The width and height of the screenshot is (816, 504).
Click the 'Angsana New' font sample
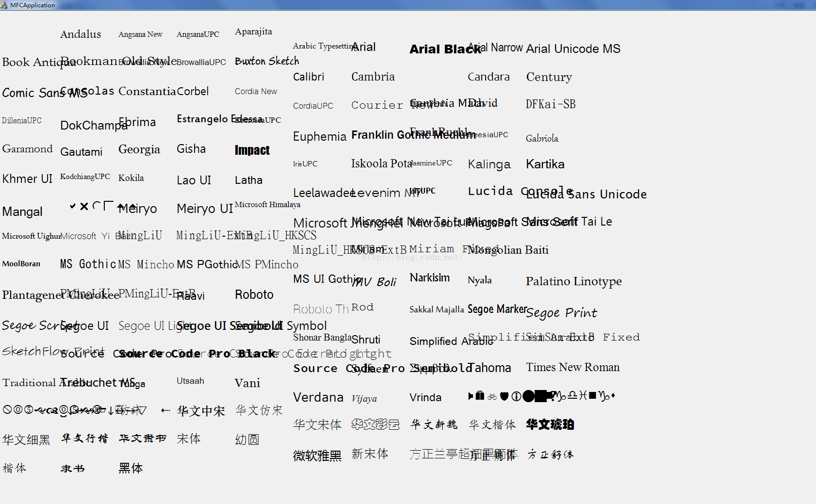pyautogui.click(x=140, y=34)
